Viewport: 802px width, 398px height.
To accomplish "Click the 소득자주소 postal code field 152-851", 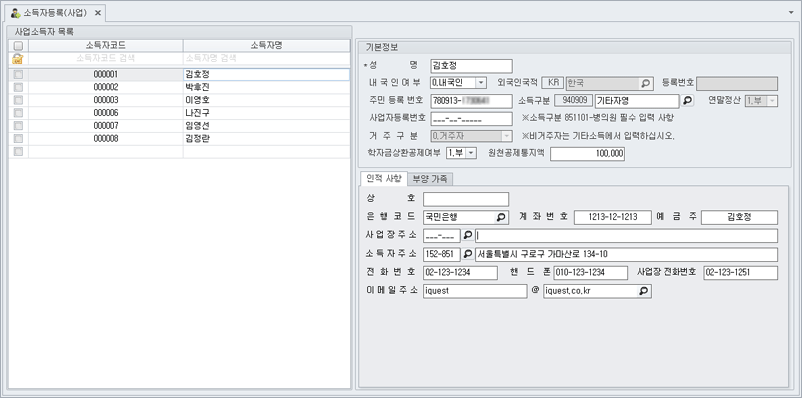I will coord(442,254).
